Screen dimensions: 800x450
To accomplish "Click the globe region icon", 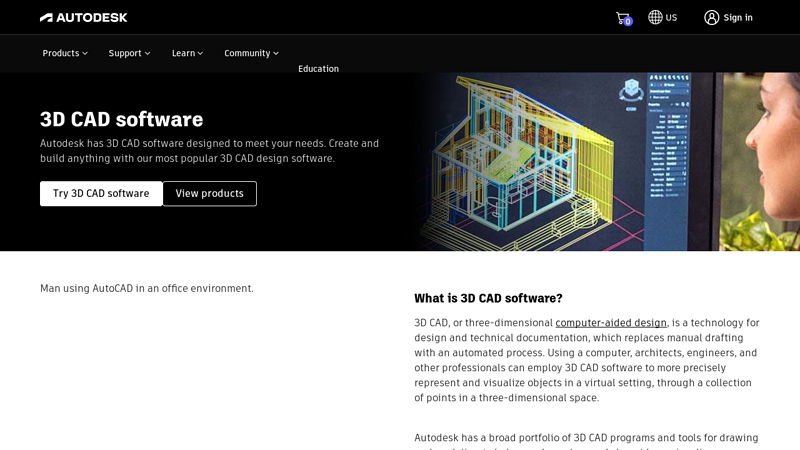I will (x=655, y=17).
